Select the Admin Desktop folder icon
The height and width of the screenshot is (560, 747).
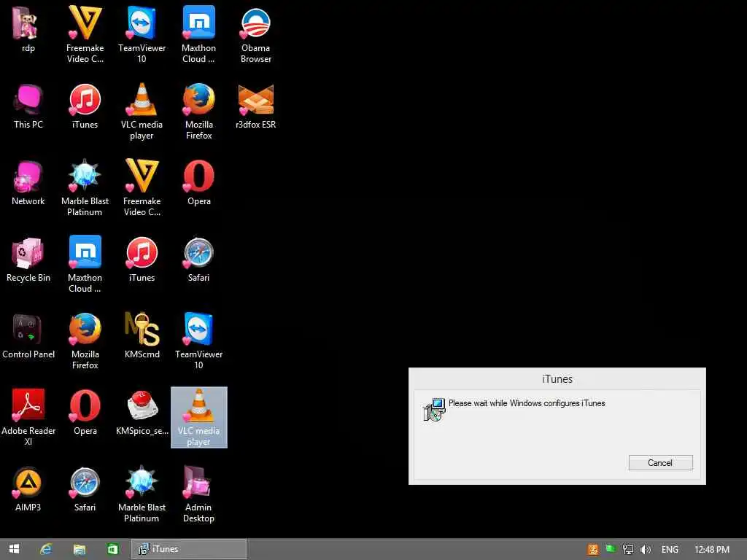(x=198, y=494)
